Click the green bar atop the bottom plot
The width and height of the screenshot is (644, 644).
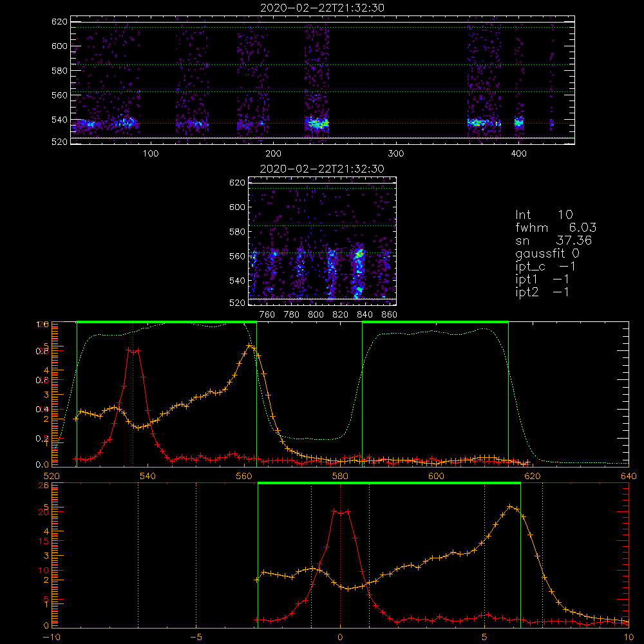click(389, 484)
